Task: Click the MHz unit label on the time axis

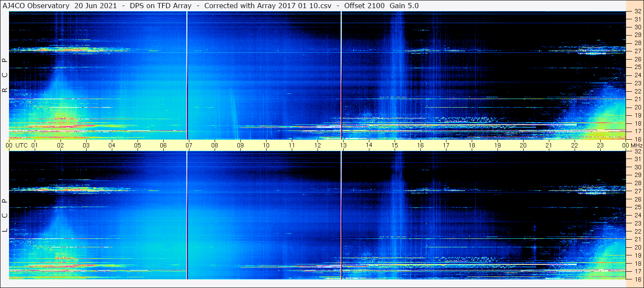Action: tap(636, 145)
